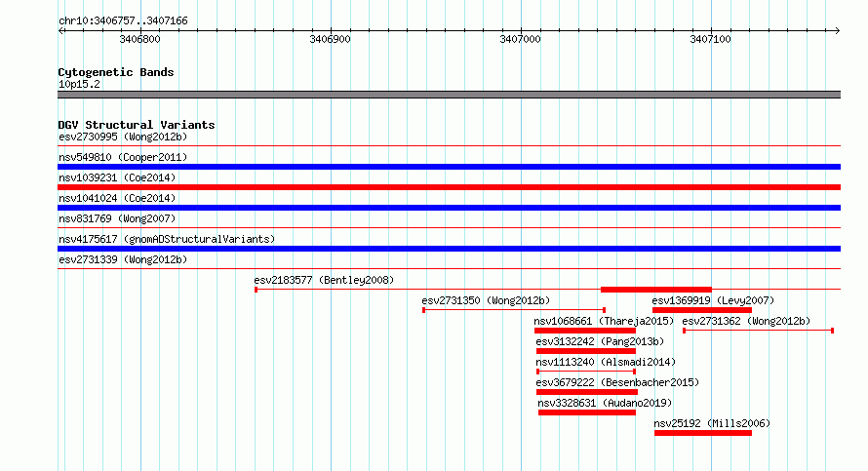
Task: Select the nsv1041024 (Coe2014) blue bar
Action: click(449, 208)
